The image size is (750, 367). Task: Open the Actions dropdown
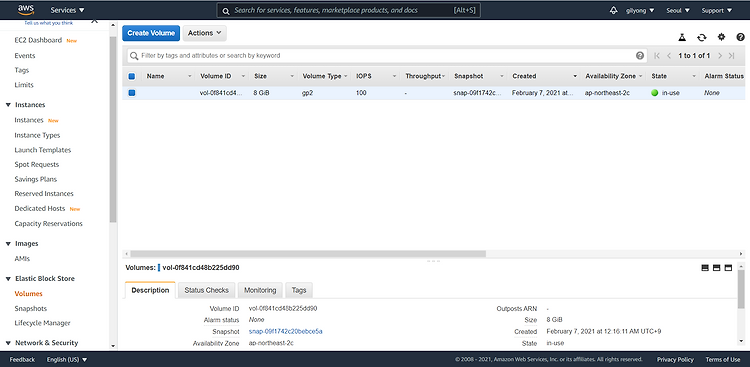[x=204, y=33]
